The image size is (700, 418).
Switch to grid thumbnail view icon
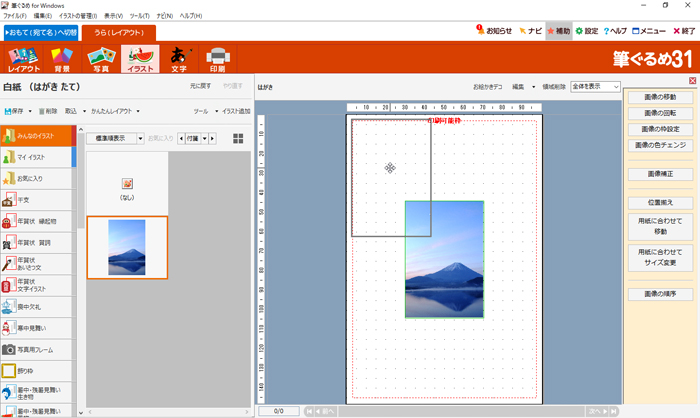(238, 138)
